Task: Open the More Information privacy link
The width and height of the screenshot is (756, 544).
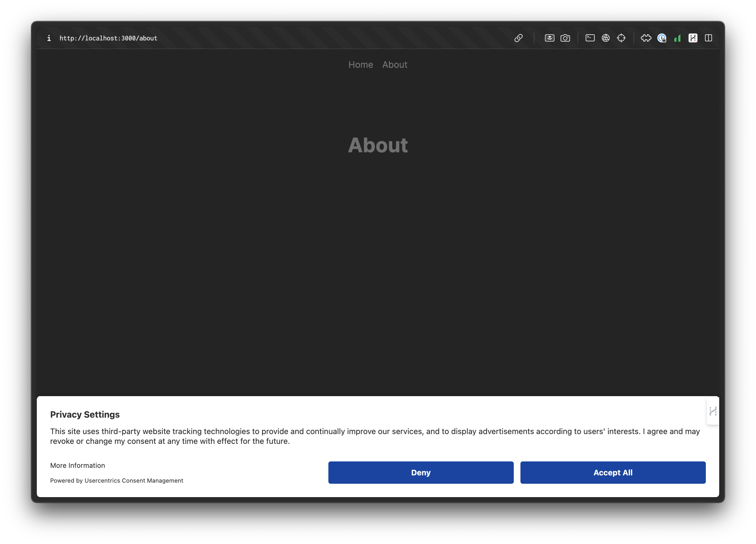Action: (77, 465)
